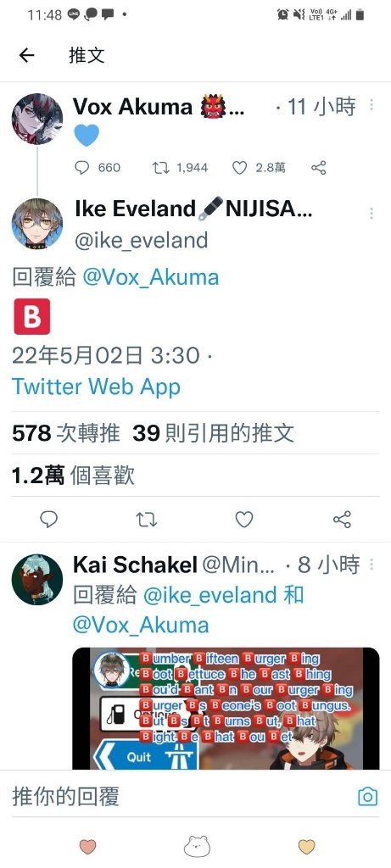
Task: View the 578 次轉推 retweets list
Action: [x=66, y=433]
